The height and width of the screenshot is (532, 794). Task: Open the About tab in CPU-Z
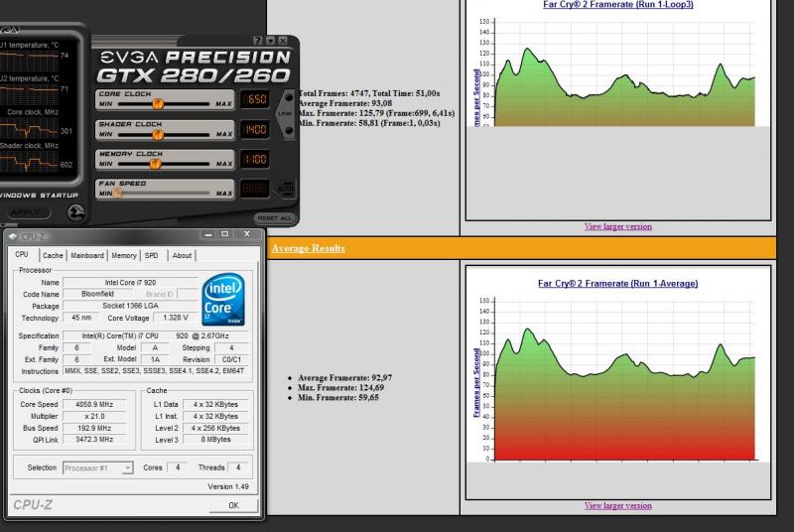pos(182,256)
